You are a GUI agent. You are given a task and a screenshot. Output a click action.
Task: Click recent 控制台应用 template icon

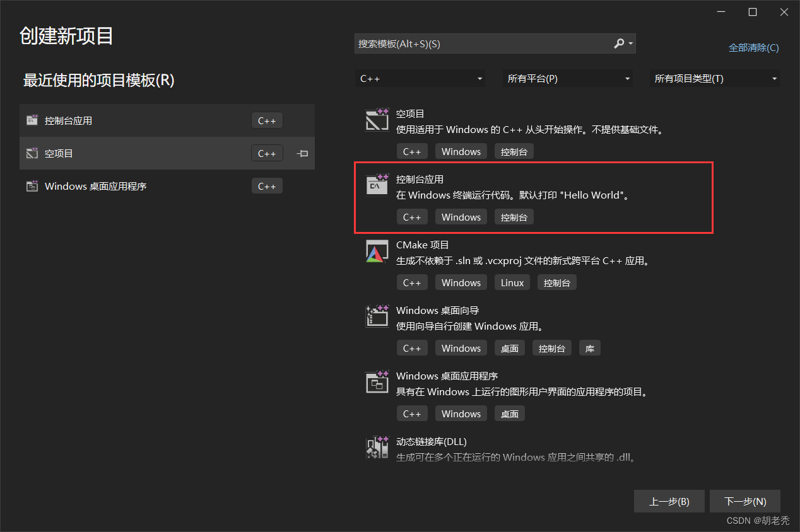pyautogui.click(x=32, y=120)
